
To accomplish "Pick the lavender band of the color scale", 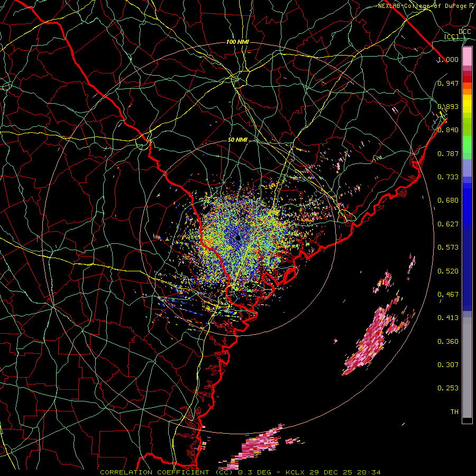I will [x=467, y=168].
